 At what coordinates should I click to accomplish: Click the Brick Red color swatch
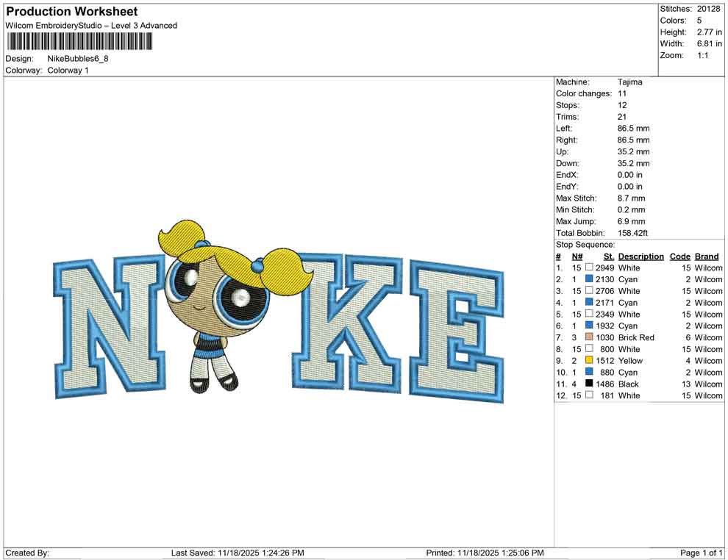pos(589,337)
